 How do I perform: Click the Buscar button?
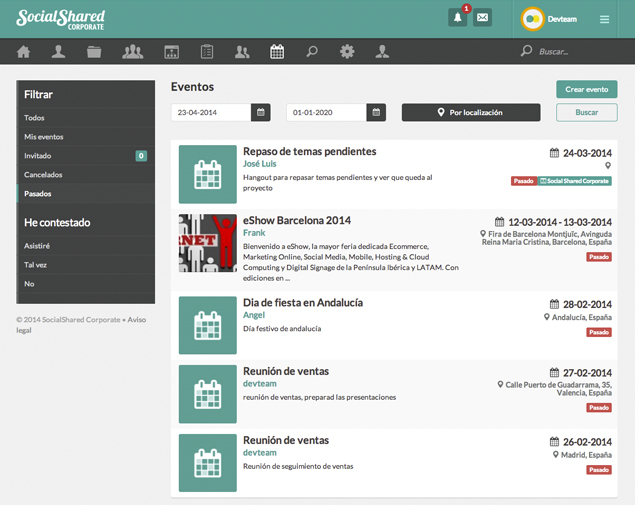tap(586, 112)
